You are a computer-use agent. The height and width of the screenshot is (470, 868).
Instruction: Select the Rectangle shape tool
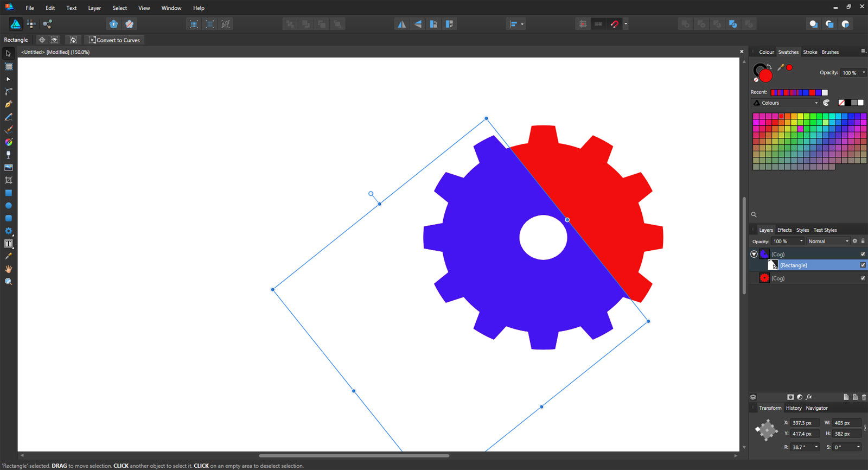(8, 193)
